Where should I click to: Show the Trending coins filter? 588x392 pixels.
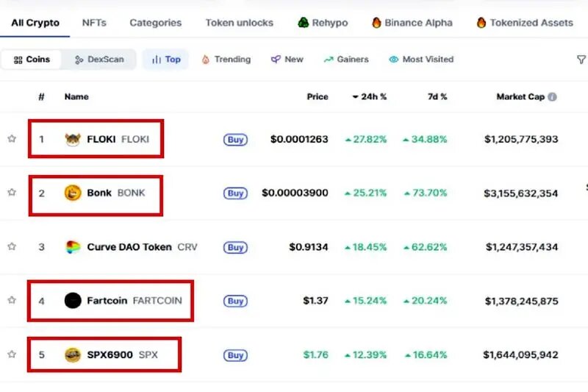[x=226, y=60]
